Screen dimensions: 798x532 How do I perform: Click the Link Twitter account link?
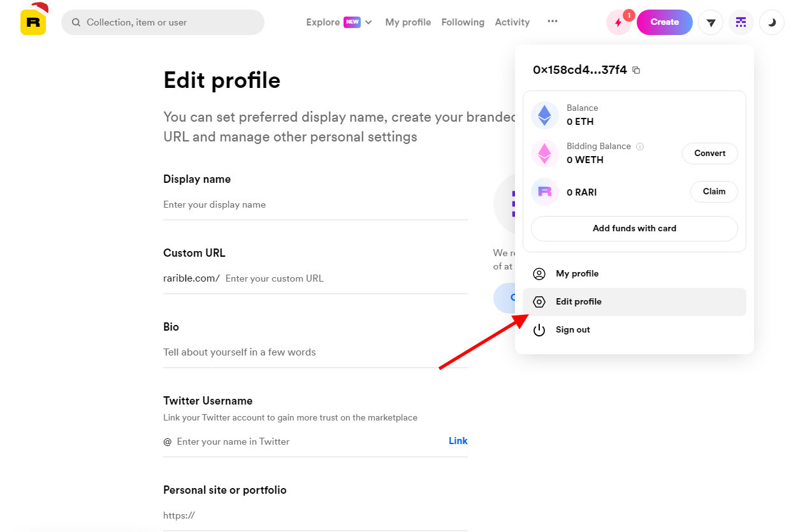coord(458,441)
